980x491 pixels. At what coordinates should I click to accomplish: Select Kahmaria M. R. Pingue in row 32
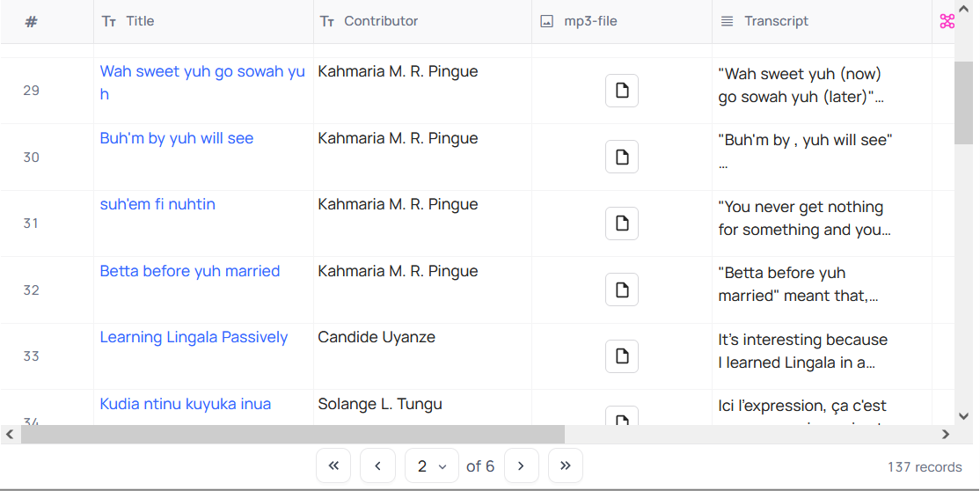tap(398, 271)
